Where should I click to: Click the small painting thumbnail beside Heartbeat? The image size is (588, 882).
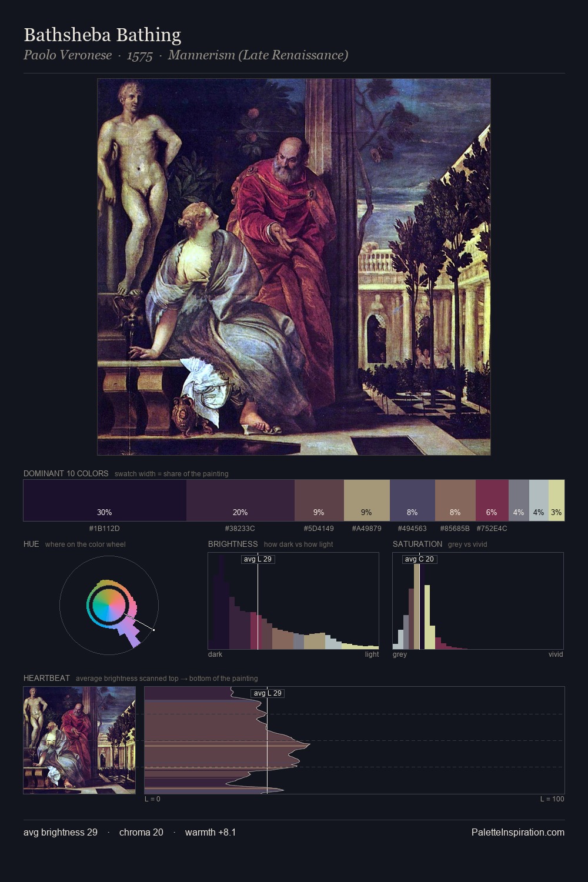click(79, 740)
